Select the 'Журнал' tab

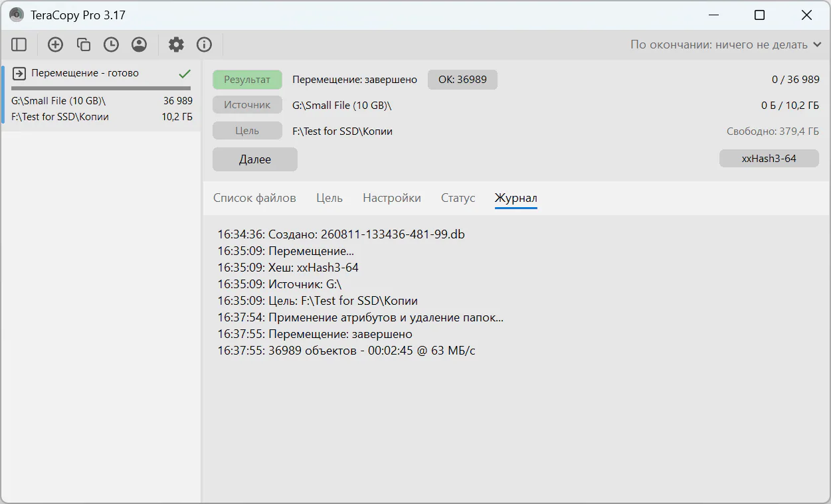(516, 198)
